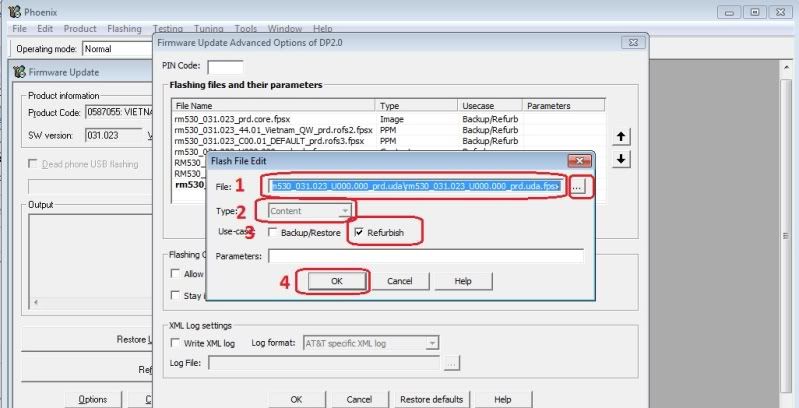The width and height of the screenshot is (799, 408).
Task: Click the Parameters input field
Action: (426, 256)
